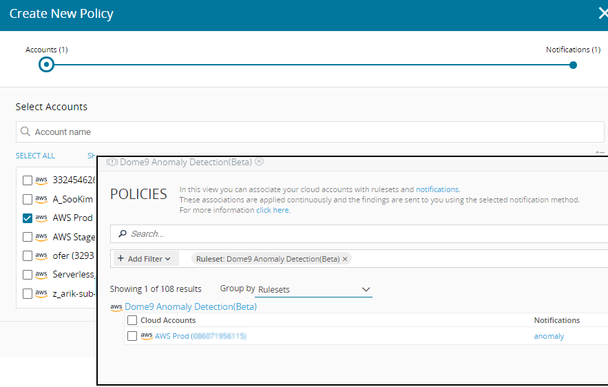The height and width of the screenshot is (387, 608).
Task: Check the AWS Prod row checkbox in Policies
Action: (x=132, y=336)
